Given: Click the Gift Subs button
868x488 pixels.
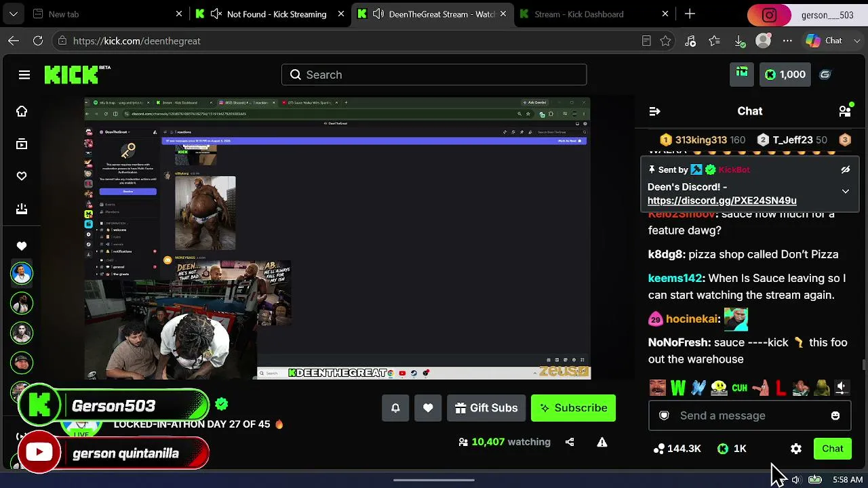Looking at the screenshot, I should 486,408.
